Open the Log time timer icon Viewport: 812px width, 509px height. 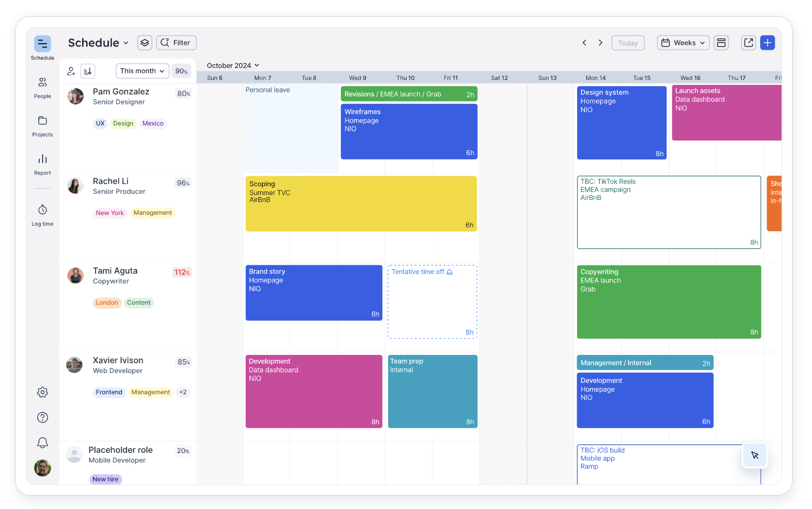coord(43,210)
